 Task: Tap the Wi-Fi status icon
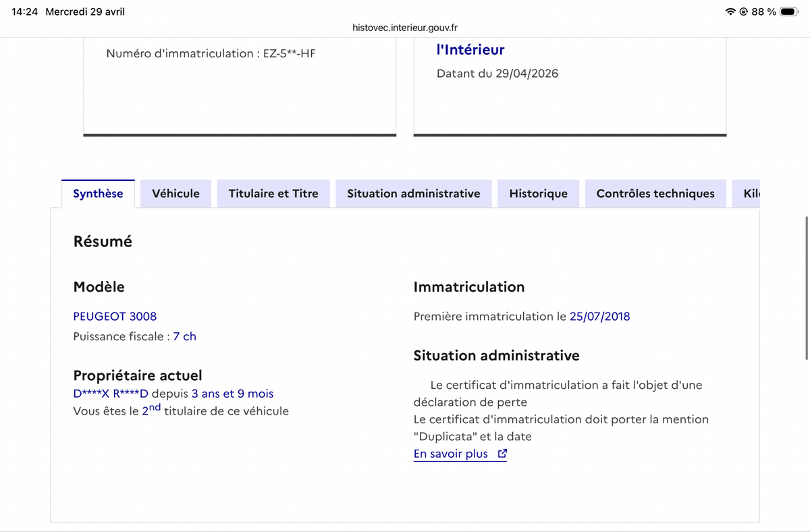coord(730,11)
